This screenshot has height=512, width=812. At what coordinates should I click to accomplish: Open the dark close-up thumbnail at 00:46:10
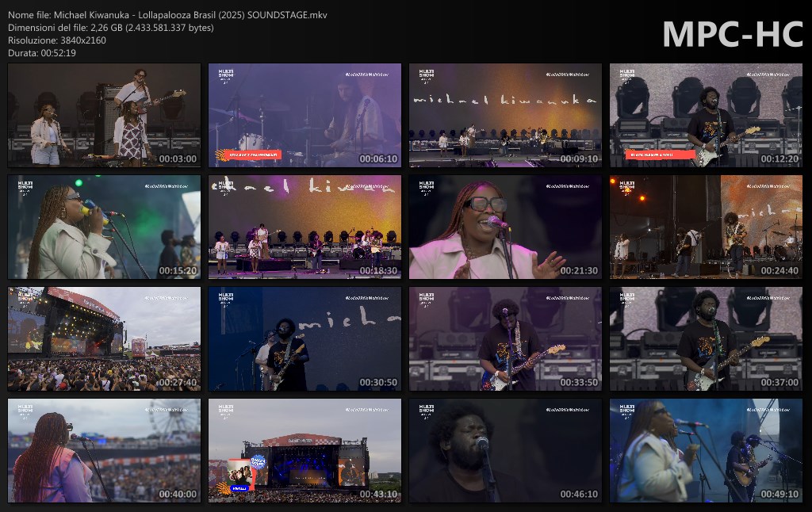point(505,450)
